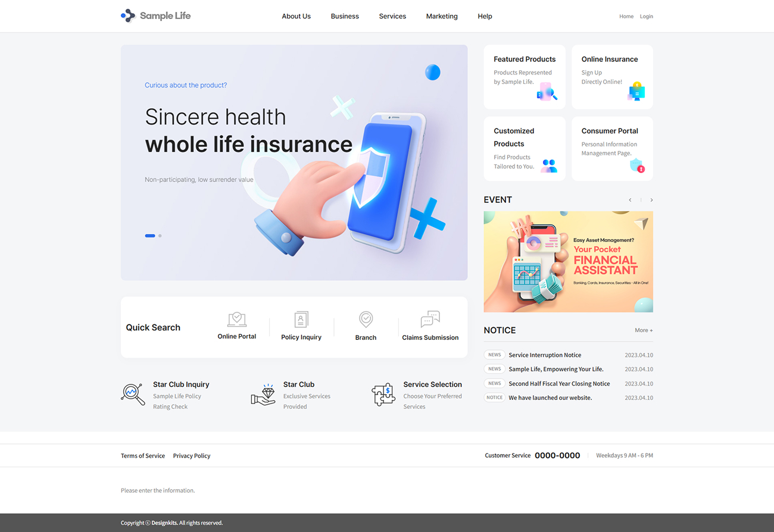Go back using the EVENT left chevron
This screenshot has width=774, height=532.
click(630, 200)
